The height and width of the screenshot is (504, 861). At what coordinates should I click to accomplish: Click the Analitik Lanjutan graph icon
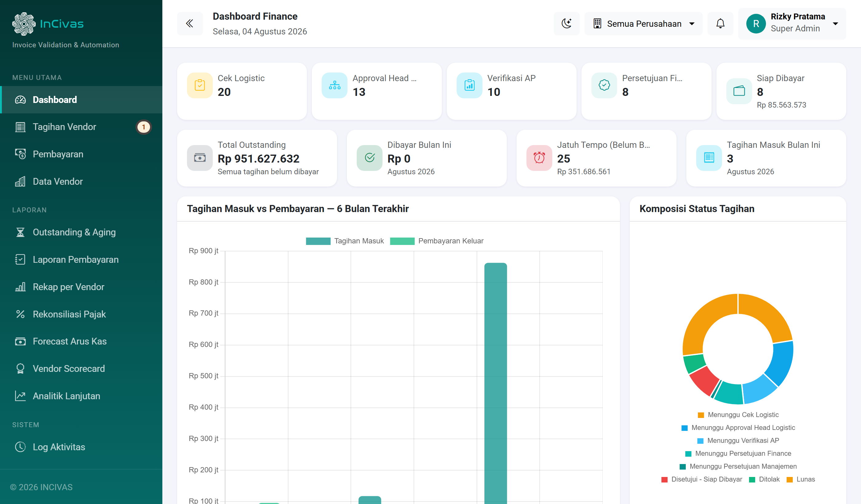coord(21,396)
